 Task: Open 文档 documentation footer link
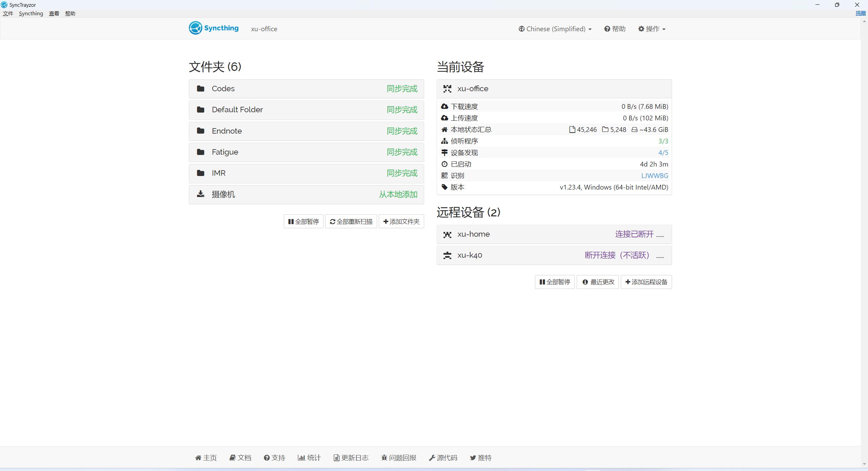(240, 458)
